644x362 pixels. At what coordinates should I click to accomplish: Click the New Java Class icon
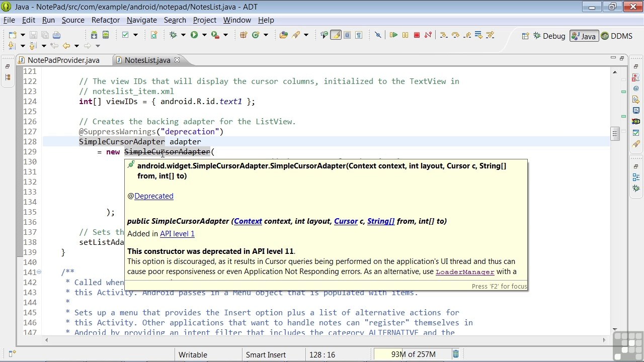click(x=256, y=35)
